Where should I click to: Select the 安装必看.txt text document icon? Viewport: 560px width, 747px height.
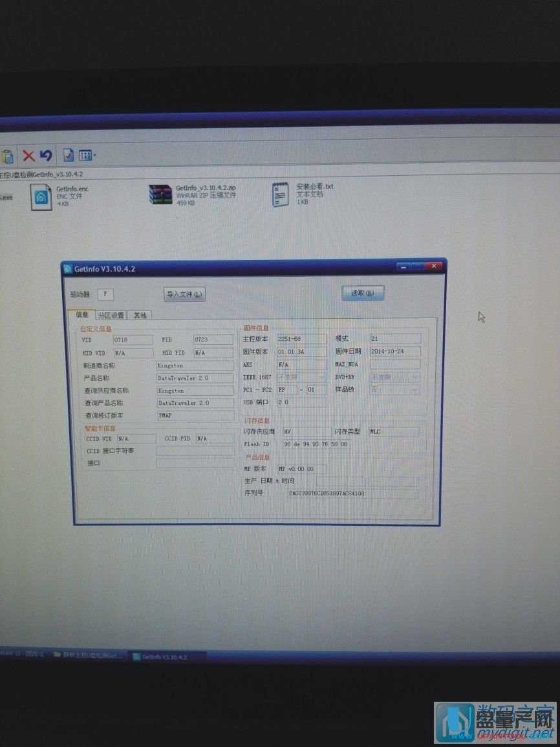[281, 195]
